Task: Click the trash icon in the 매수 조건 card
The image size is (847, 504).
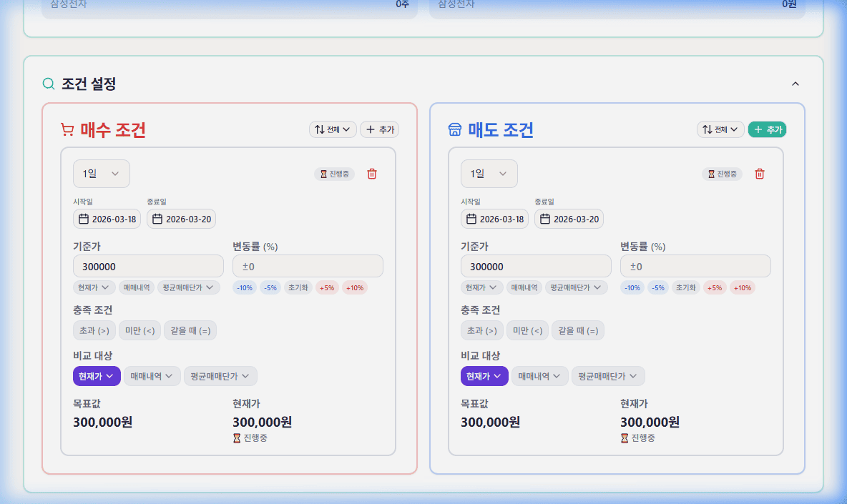Action: (x=371, y=173)
